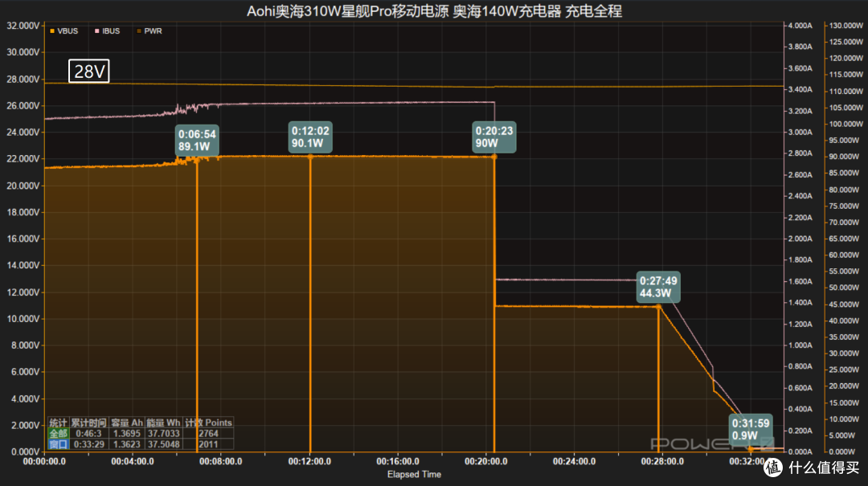Image resolution: width=868 pixels, height=486 pixels.
Task: Toggle the VBUS legend entry
Action: pyautogui.click(x=63, y=31)
